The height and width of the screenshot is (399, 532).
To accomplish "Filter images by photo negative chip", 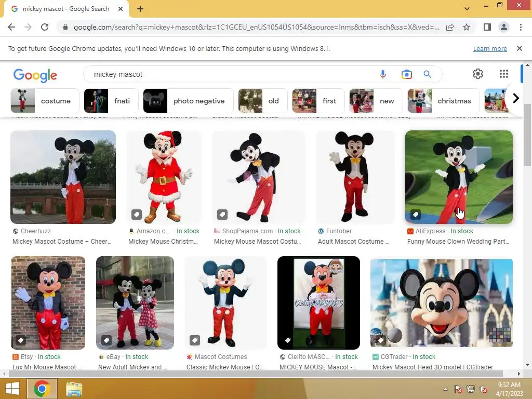I will point(188,101).
